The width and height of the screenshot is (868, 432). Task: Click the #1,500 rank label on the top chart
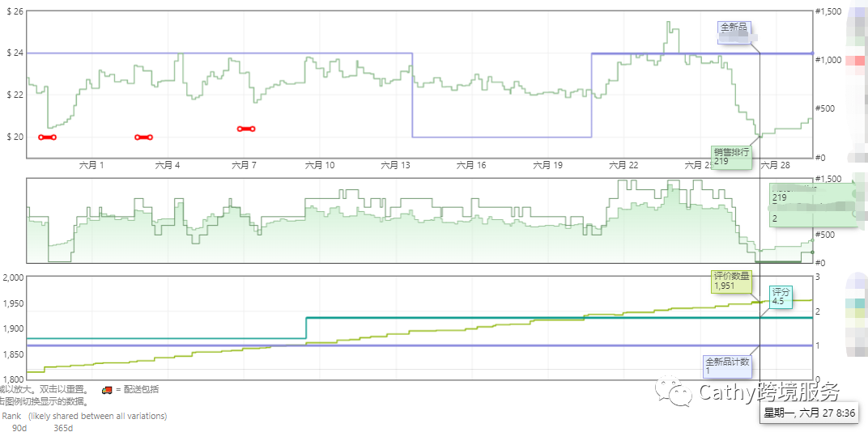(828, 11)
